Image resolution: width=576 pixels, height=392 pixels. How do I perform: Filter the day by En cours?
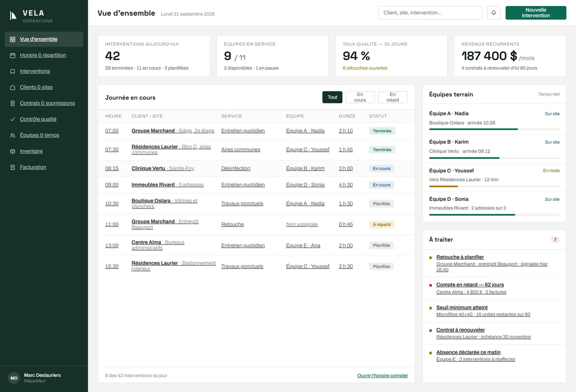tap(360, 97)
